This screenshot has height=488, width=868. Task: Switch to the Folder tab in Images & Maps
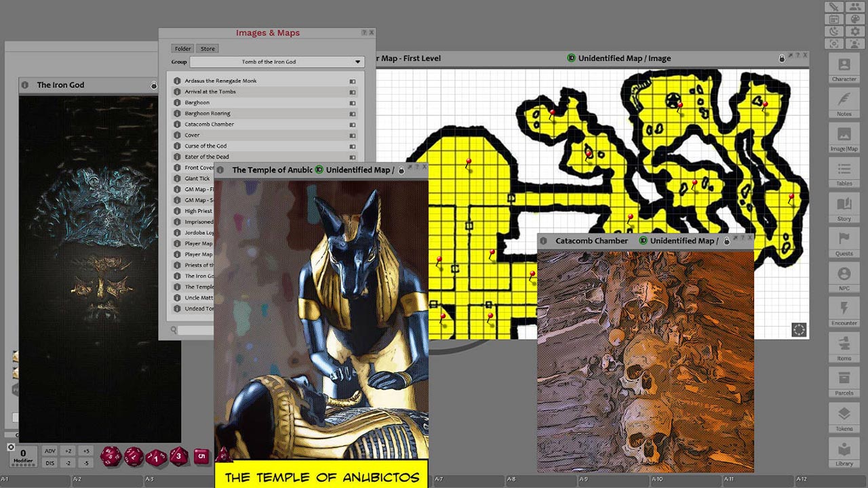[182, 48]
